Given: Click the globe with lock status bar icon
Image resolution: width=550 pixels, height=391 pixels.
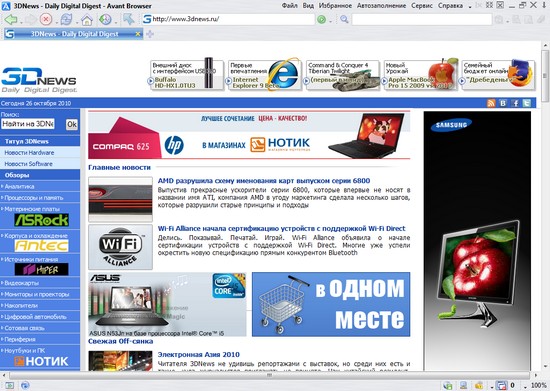Looking at the screenshot, I should (x=447, y=385).
